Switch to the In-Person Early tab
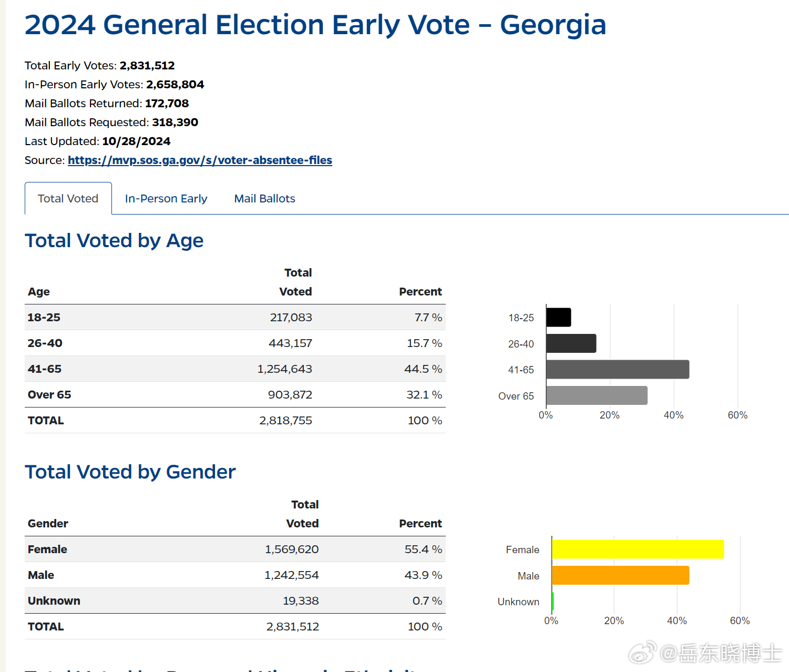789x672 pixels. tap(166, 199)
